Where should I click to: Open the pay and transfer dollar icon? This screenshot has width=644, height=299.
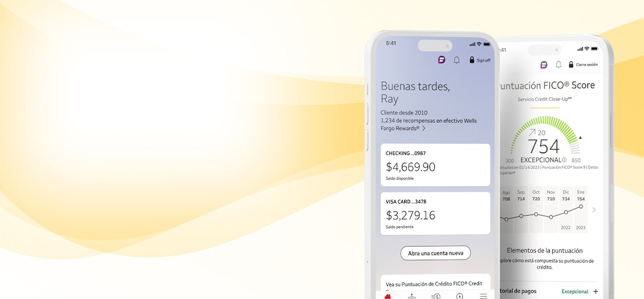coord(436,296)
